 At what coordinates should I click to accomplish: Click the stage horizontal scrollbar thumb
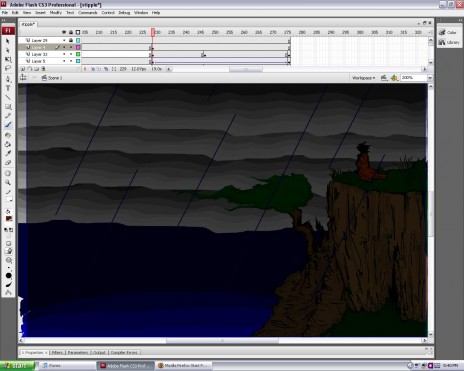point(222,341)
